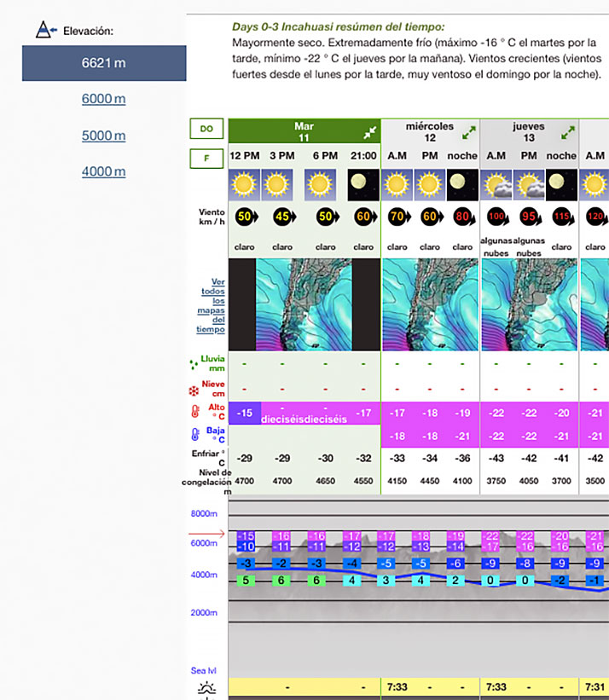Click the 12 PM sunny weather icon
The width and height of the screenshot is (609, 700).
point(244,183)
